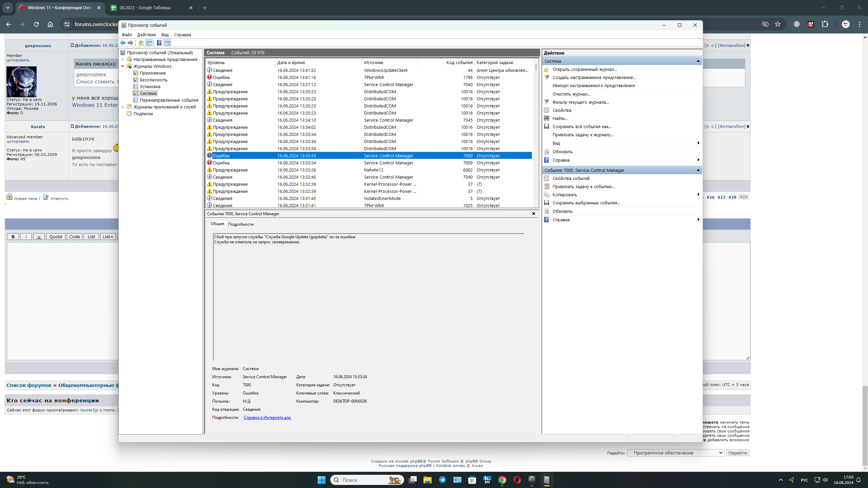Click the binoculars Find icon
Viewport: 868px width, 488px height.
pyautogui.click(x=547, y=118)
